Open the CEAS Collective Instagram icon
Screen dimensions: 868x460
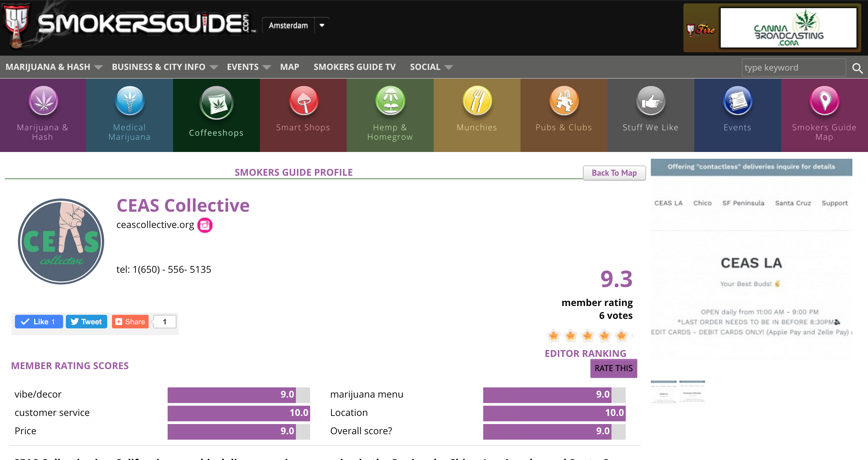pyautogui.click(x=205, y=225)
